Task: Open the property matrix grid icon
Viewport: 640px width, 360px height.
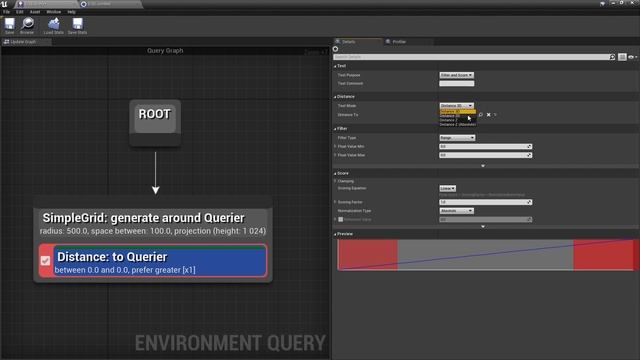Action: [622, 57]
